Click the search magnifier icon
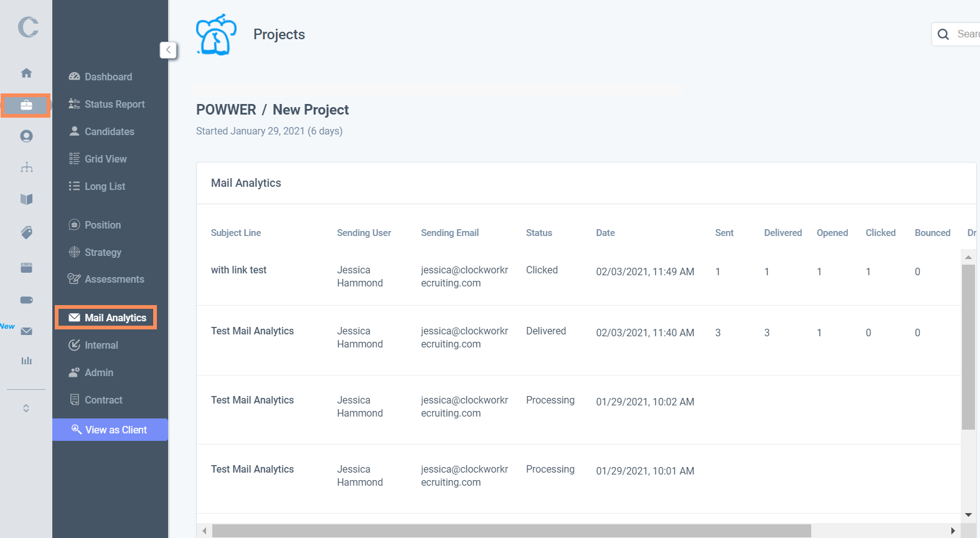Image resolution: width=980 pixels, height=538 pixels. coord(943,34)
